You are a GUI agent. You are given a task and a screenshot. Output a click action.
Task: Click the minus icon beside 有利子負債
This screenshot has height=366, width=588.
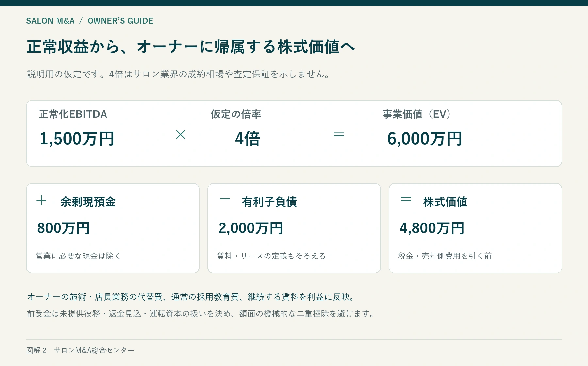225,199
